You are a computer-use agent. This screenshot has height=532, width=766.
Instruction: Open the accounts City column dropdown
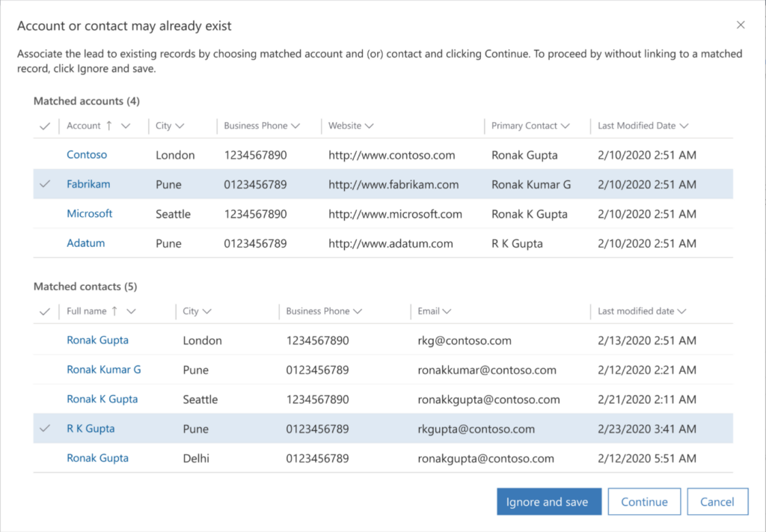[180, 126]
